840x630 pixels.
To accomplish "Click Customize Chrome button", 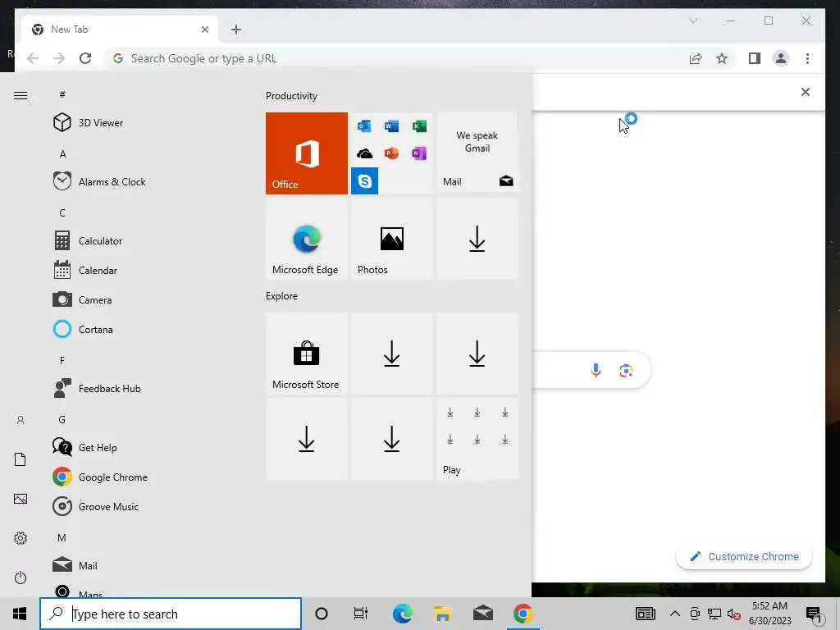I will (744, 557).
